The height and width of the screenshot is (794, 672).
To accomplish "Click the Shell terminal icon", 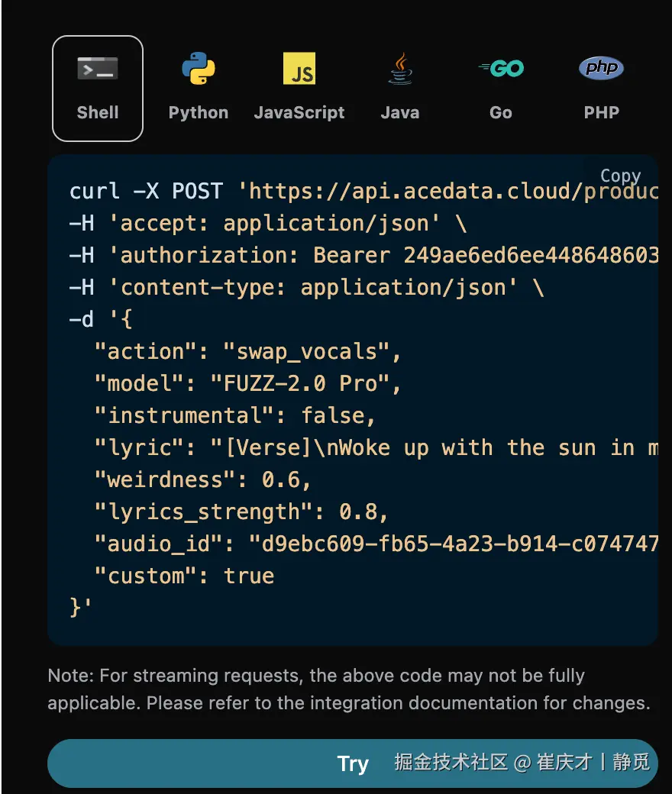I will [x=98, y=69].
